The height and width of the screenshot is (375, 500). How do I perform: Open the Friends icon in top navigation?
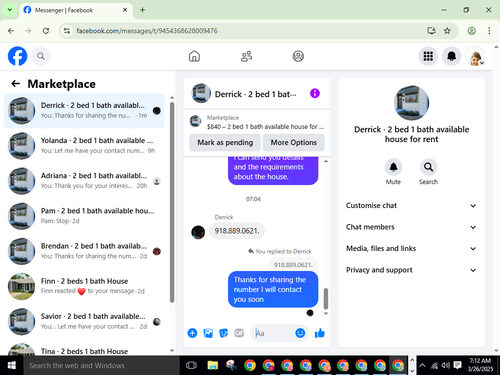(x=246, y=56)
